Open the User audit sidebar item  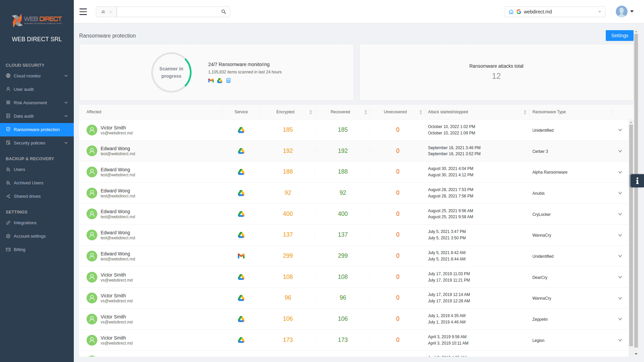coord(23,89)
